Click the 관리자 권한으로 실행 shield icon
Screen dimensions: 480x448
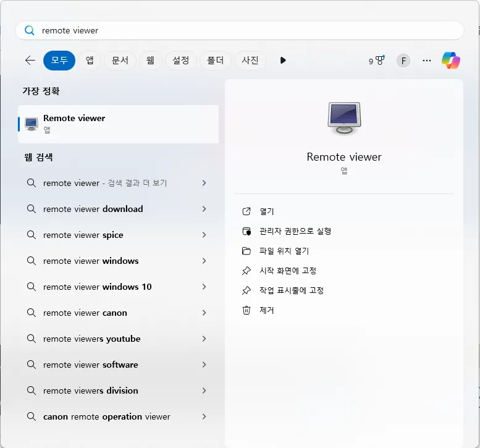pos(246,231)
